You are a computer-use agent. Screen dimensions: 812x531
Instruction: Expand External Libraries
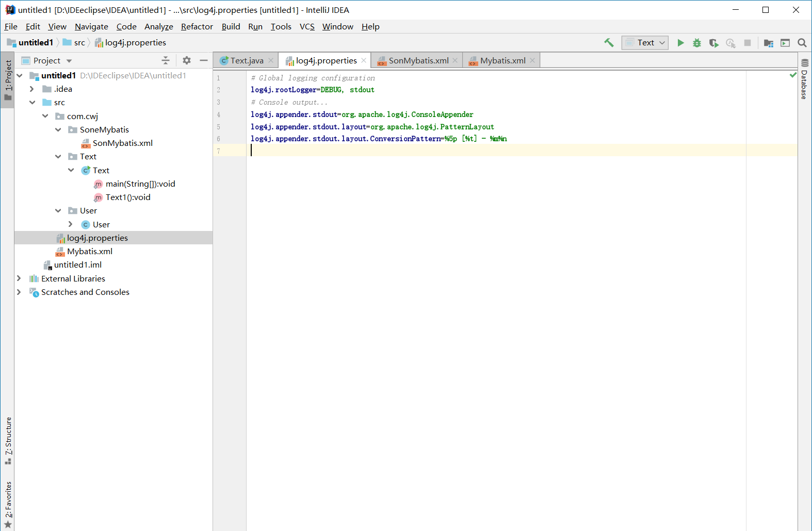19,278
